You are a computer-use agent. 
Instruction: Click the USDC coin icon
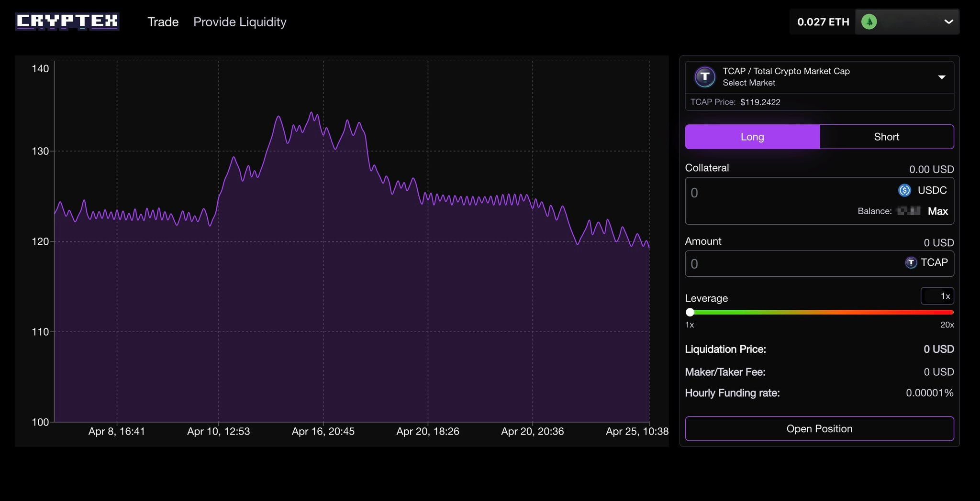pyautogui.click(x=904, y=190)
